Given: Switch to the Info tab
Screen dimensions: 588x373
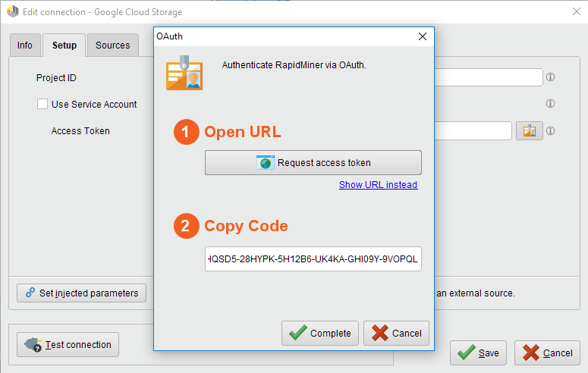Looking at the screenshot, I should [x=25, y=45].
